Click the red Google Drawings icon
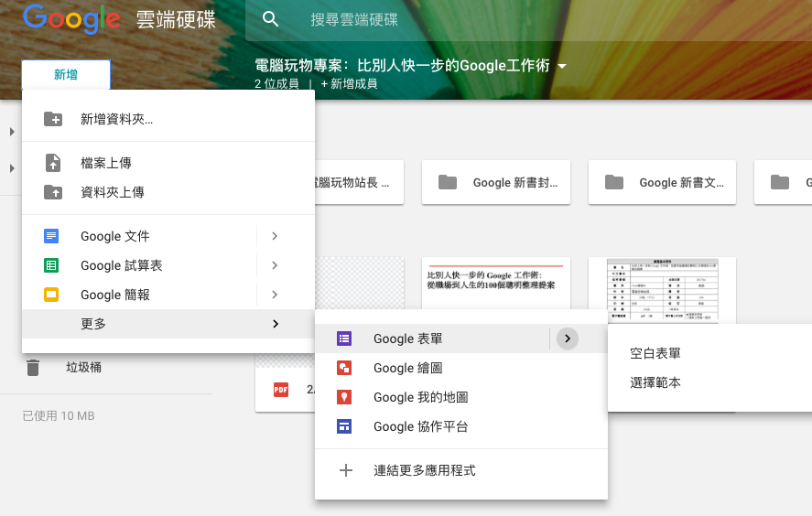The height and width of the screenshot is (516, 812). [x=344, y=368]
